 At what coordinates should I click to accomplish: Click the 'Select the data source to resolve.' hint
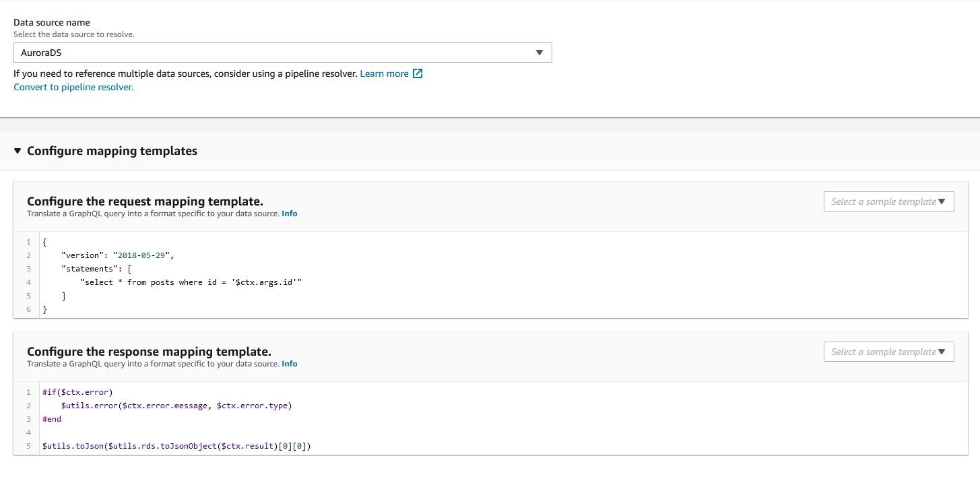(x=74, y=34)
